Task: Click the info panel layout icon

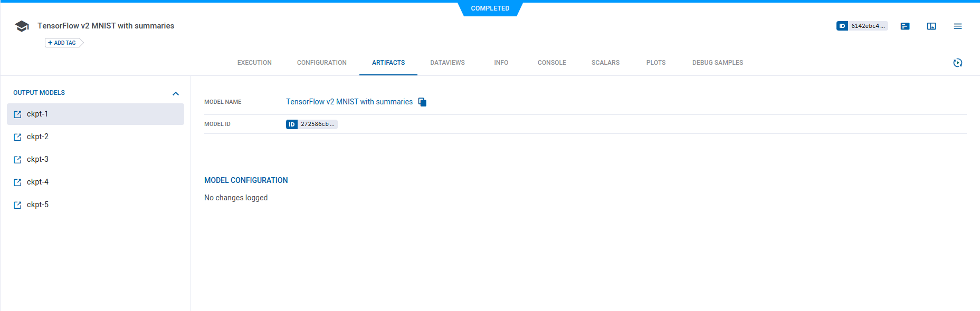Action: (931, 26)
